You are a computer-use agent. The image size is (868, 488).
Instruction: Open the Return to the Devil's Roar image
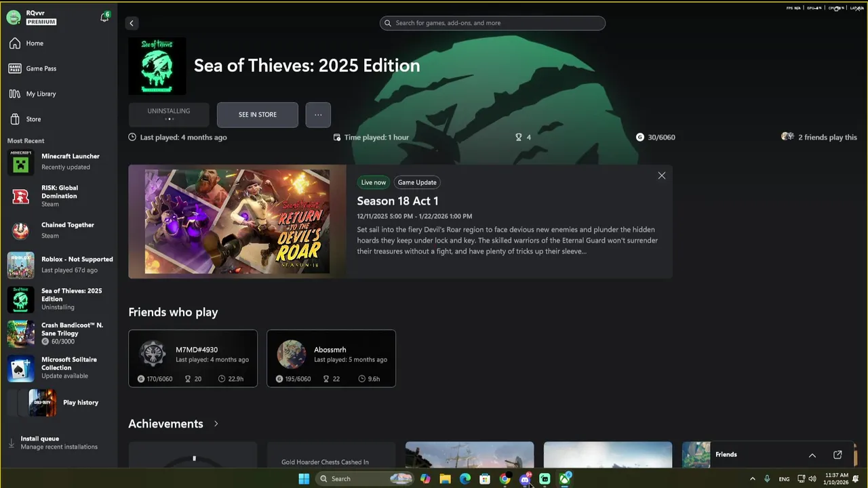coord(237,222)
